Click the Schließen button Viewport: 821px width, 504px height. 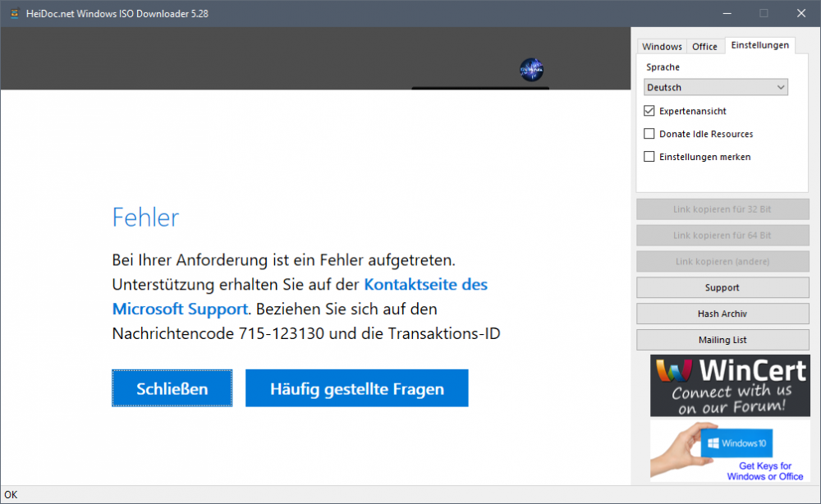(172, 388)
